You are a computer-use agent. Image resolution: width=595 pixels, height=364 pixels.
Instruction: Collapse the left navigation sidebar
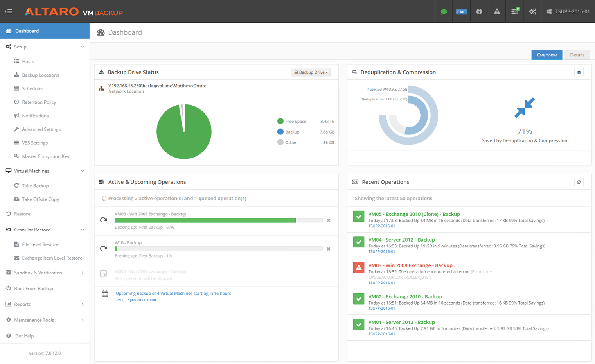click(x=9, y=11)
